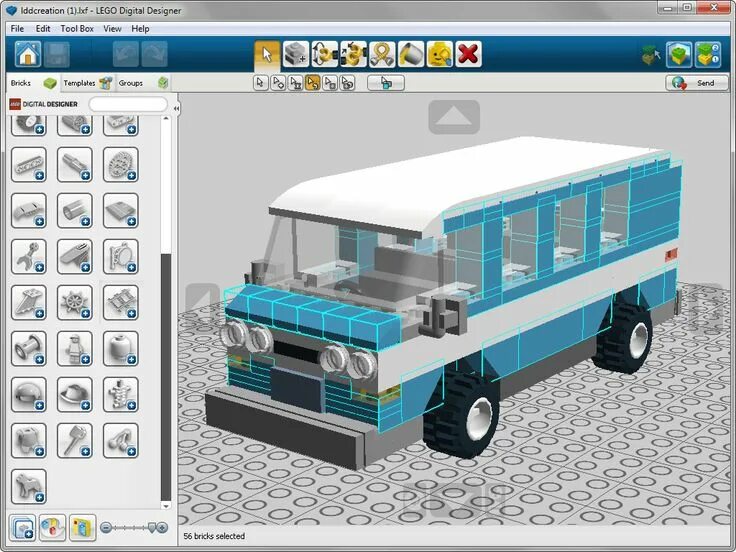This screenshot has height=552, width=736.
Task: Select the Hide minifigure-head tool
Action: click(x=439, y=54)
